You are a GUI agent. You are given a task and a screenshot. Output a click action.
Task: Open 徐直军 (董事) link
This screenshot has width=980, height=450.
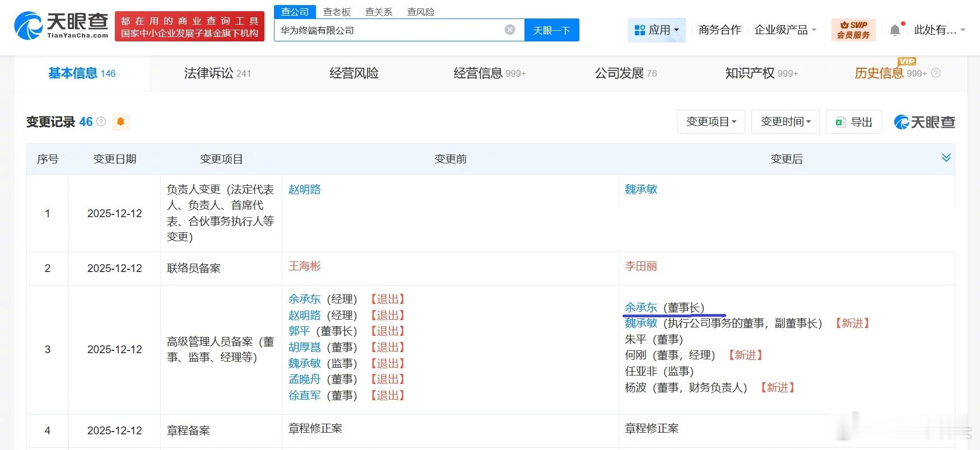click(x=305, y=395)
